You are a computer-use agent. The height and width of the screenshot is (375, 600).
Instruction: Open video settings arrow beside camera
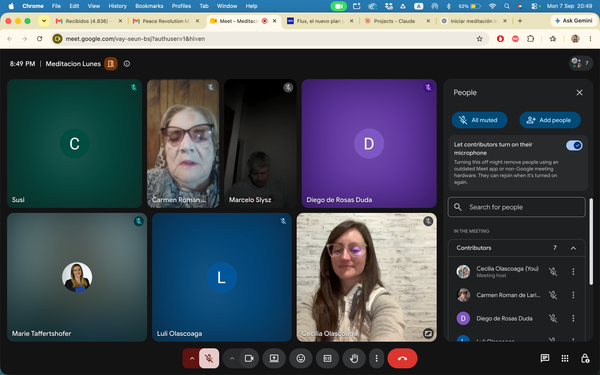(232, 359)
